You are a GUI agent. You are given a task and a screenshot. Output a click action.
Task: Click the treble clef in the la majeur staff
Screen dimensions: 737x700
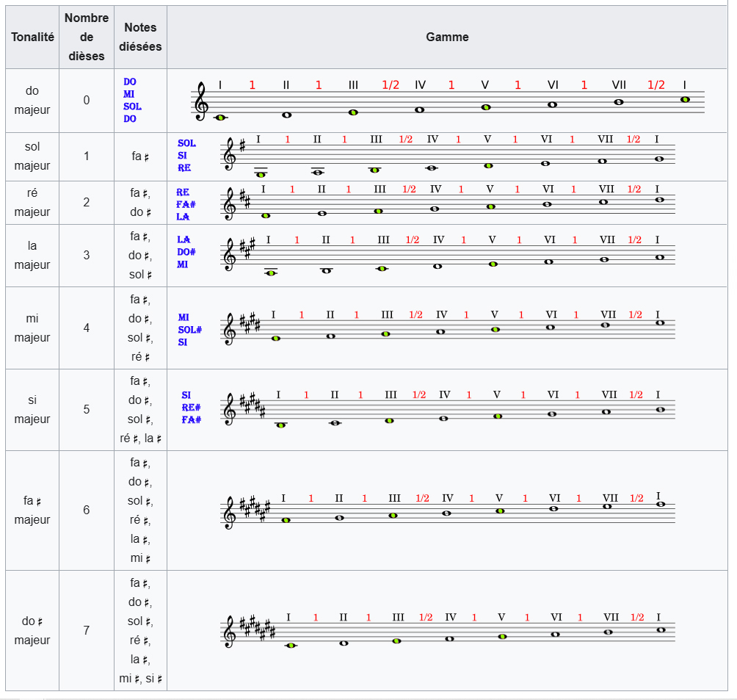[x=230, y=255]
